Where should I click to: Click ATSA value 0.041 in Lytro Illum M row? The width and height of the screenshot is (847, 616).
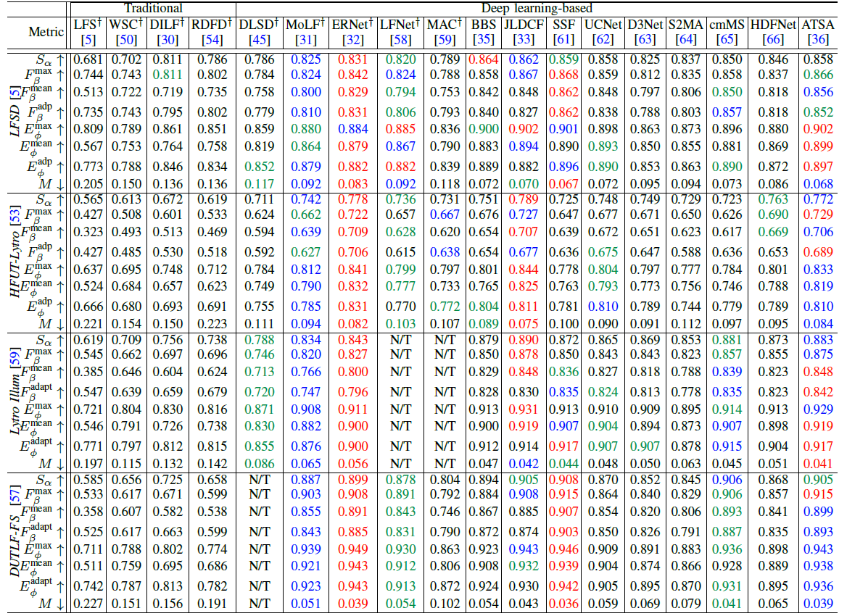coord(818,464)
